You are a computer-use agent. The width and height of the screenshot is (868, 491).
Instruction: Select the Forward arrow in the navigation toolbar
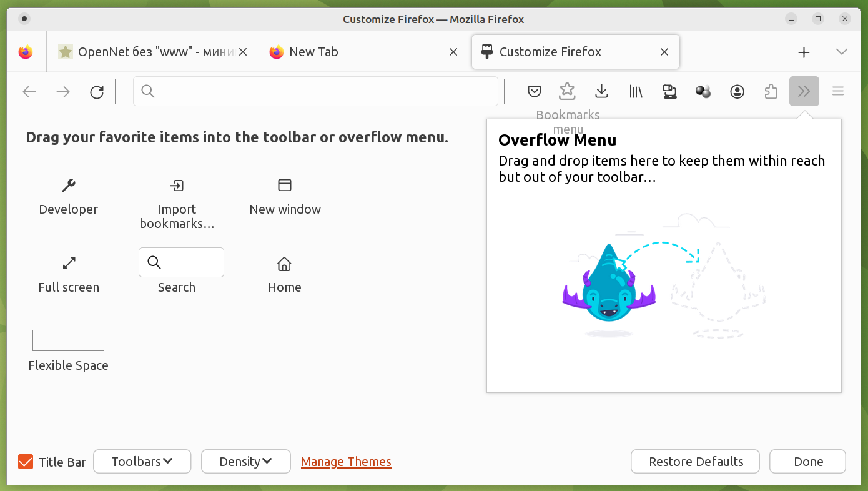[x=63, y=92]
